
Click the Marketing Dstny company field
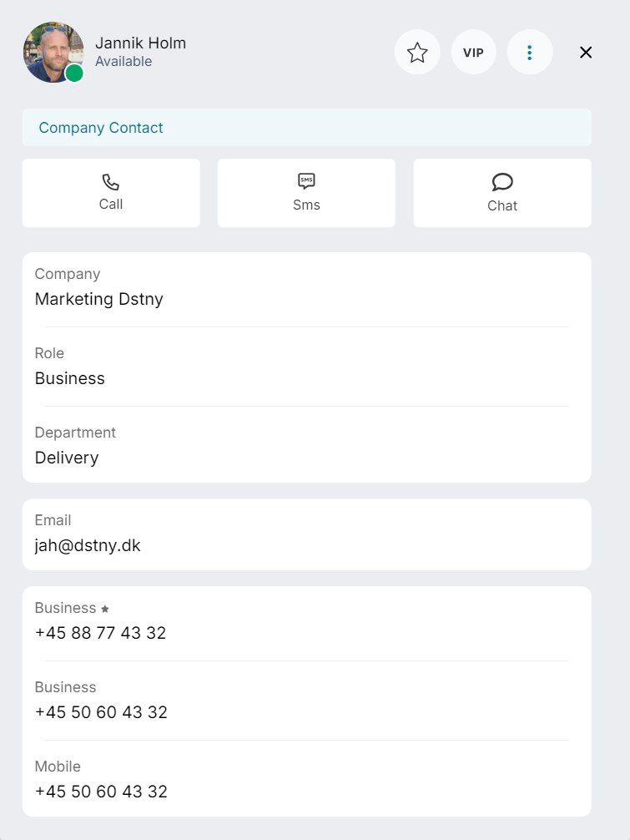(x=307, y=288)
